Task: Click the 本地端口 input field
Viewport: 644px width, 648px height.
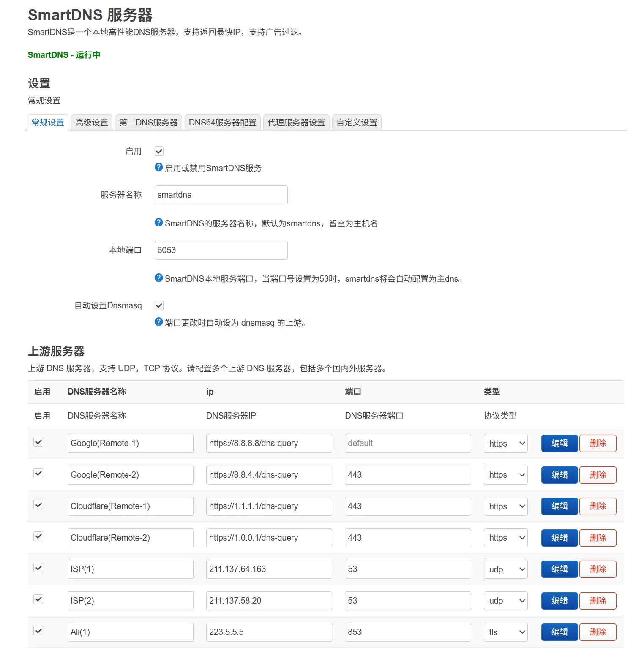Action: click(x=221, y=250)
